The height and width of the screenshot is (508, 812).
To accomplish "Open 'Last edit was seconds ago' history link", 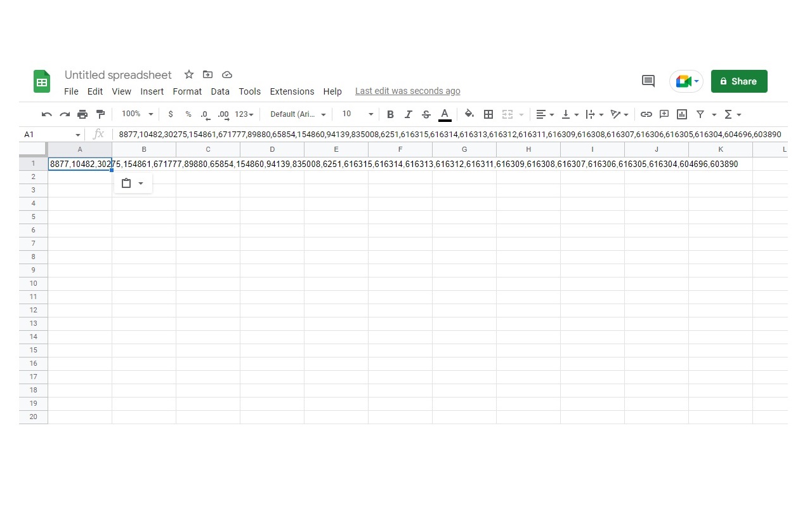I will [x=408, y=91].
